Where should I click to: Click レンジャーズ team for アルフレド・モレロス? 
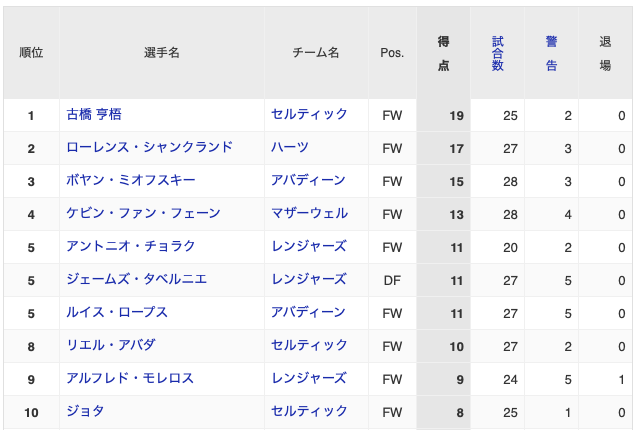(309, 378)
